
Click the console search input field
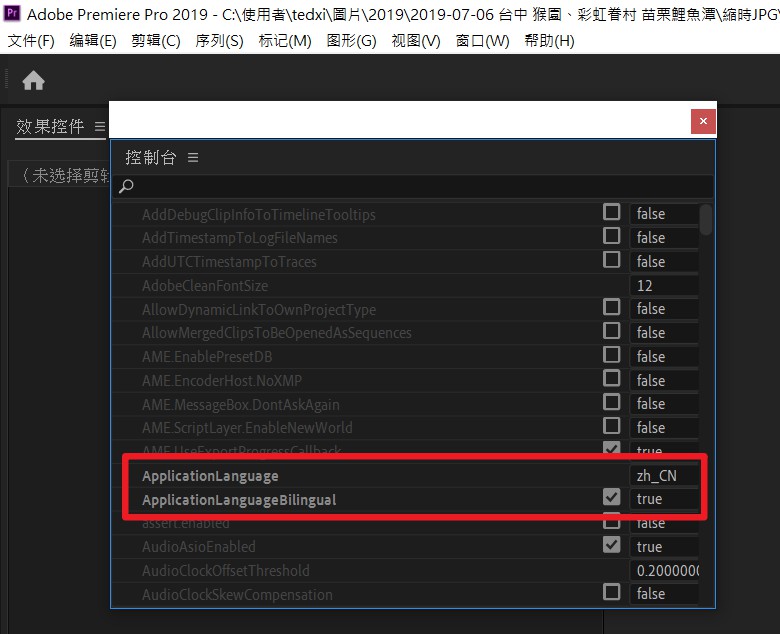point(412,186)
